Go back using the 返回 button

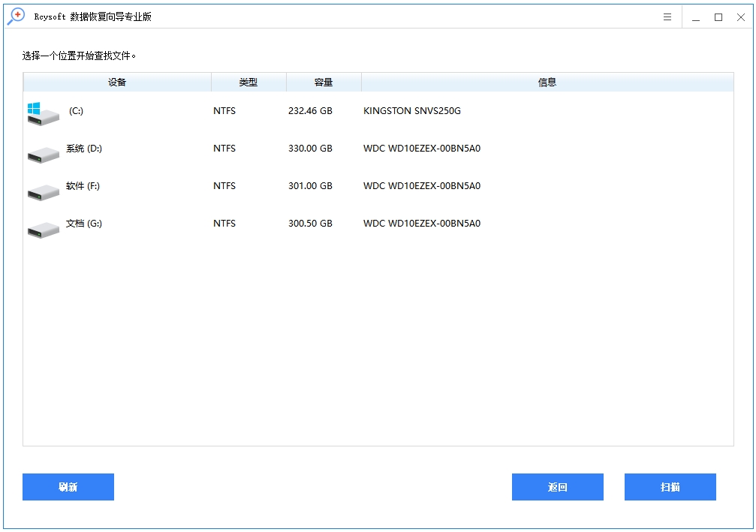pos(557,487)
